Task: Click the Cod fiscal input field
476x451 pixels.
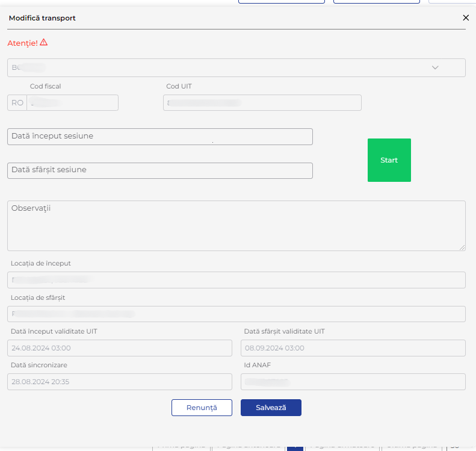Action: (x=72, y=103)
